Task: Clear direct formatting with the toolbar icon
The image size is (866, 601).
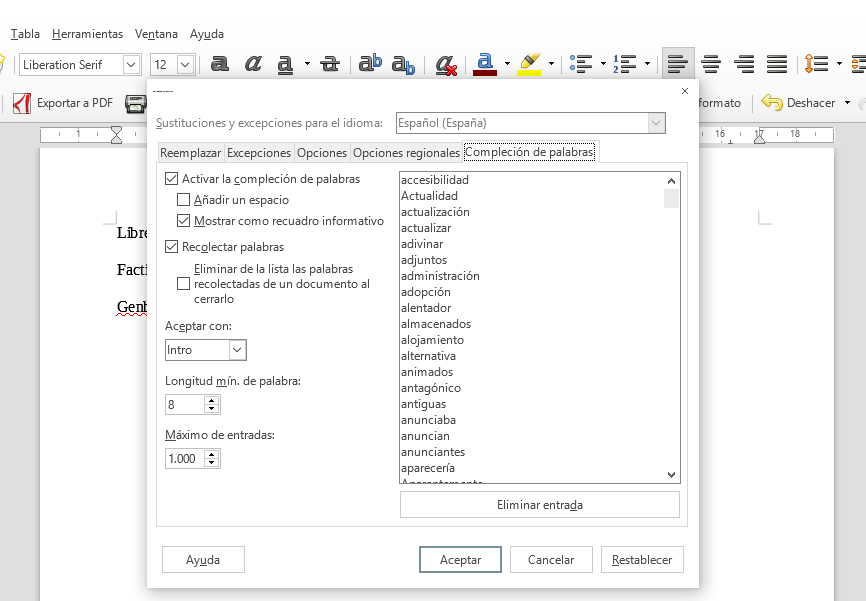Action: pos(444,64)
